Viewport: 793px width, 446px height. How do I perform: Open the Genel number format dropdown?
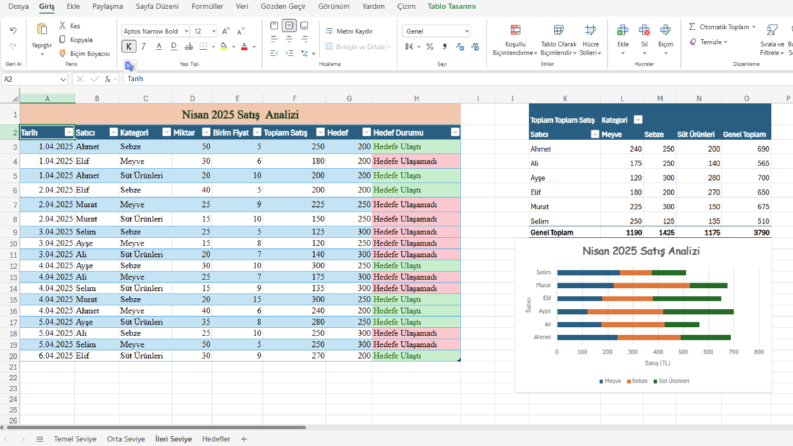(x=466, y=31)
